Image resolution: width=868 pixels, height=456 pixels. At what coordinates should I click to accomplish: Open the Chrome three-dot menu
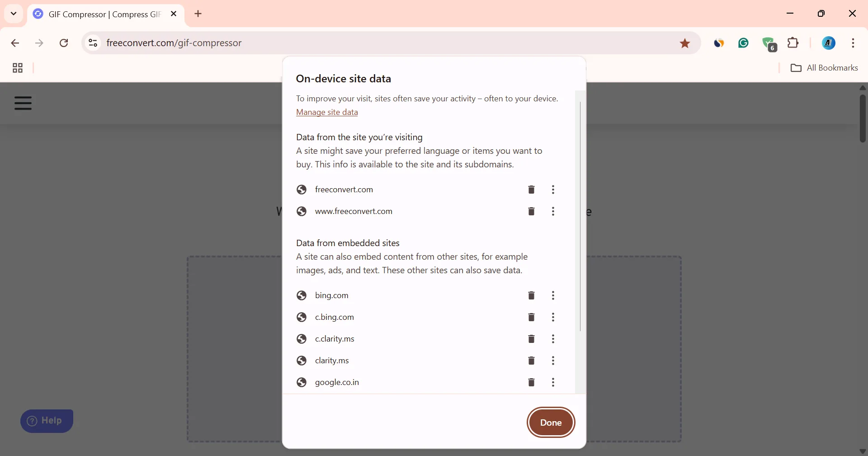coord(854,43)
